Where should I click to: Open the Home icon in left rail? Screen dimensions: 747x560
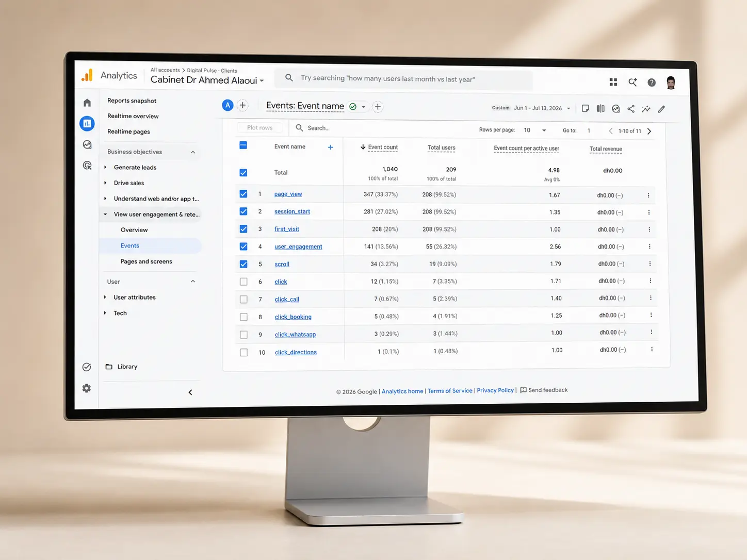87,103
